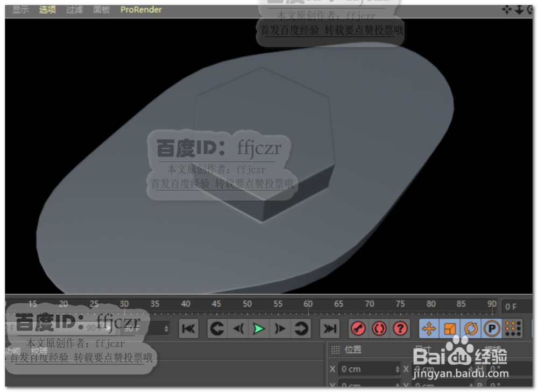The width and height of the screenshot is (538, 392).
Task: Click frame 60 on the timeline ruler
Action: [308, 304]
